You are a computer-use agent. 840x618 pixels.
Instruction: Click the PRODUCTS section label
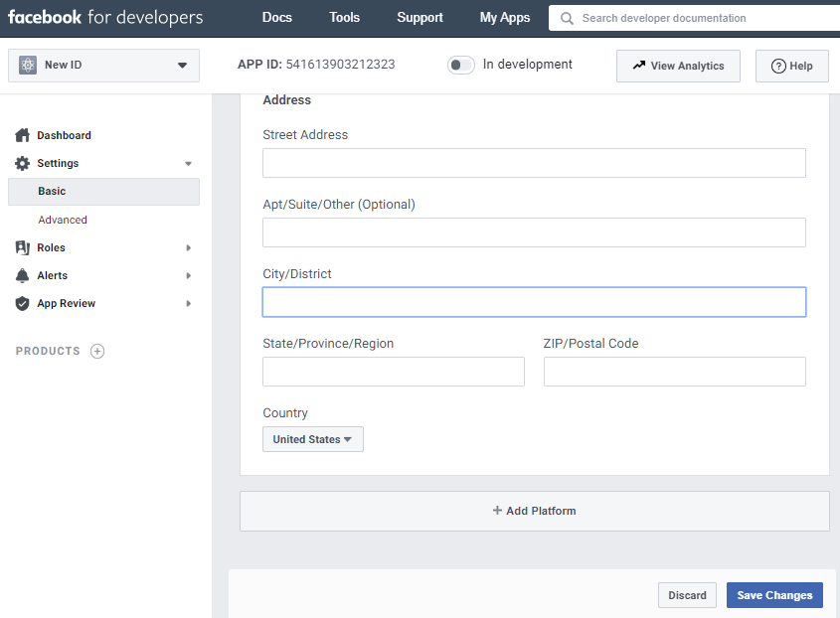pos(48,351)
